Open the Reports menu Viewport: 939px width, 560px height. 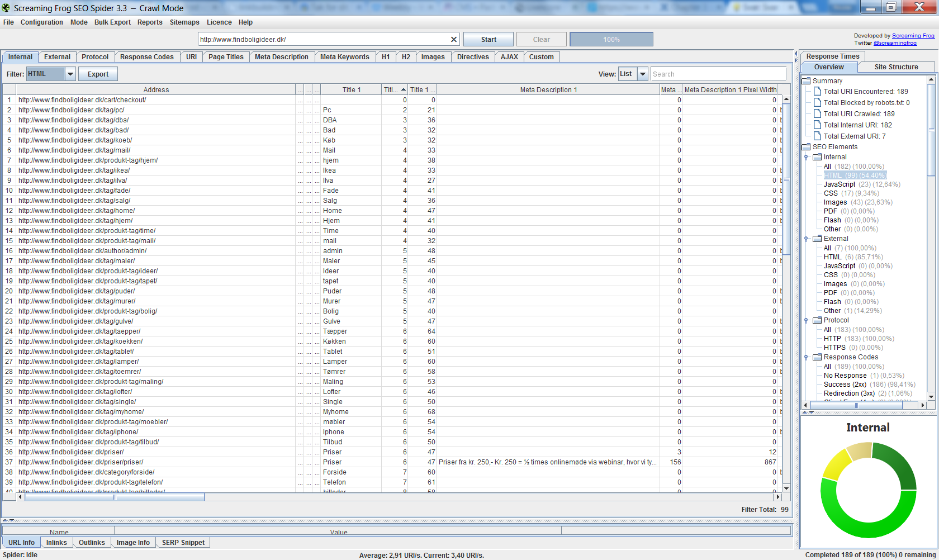(x=150, y=22)
